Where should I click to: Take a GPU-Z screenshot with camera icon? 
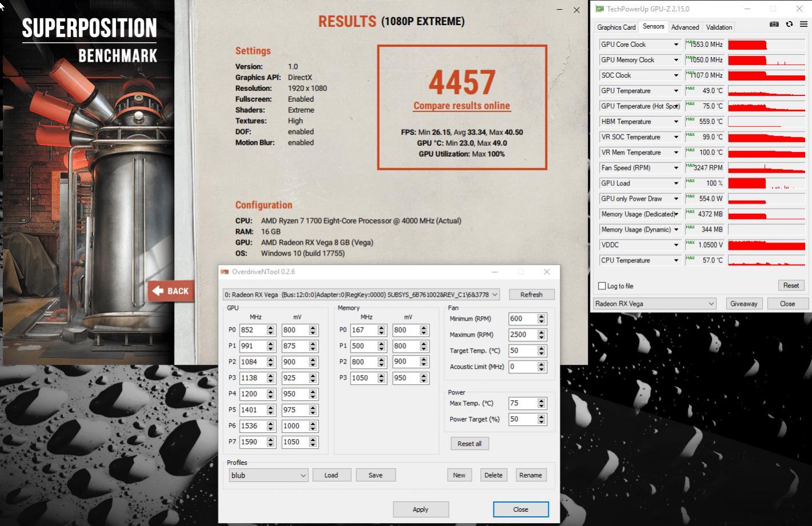pyautogui.click(x=774, y=24)
